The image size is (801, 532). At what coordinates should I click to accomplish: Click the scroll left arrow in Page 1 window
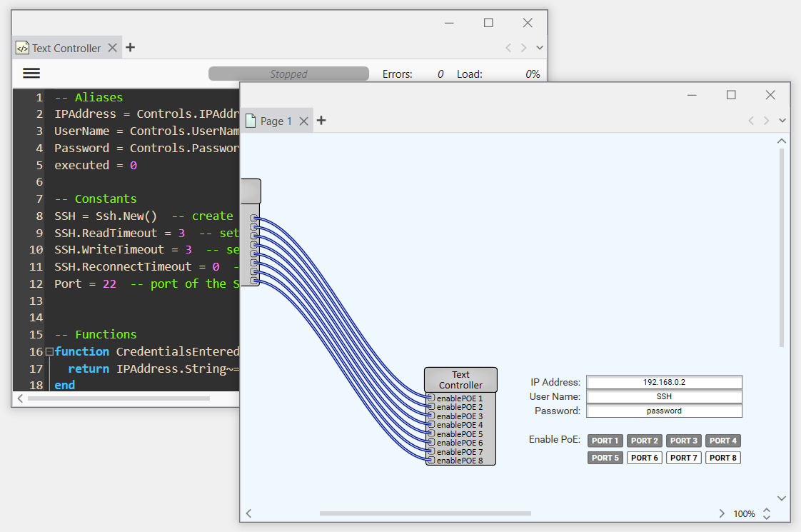tap(248, 513)
